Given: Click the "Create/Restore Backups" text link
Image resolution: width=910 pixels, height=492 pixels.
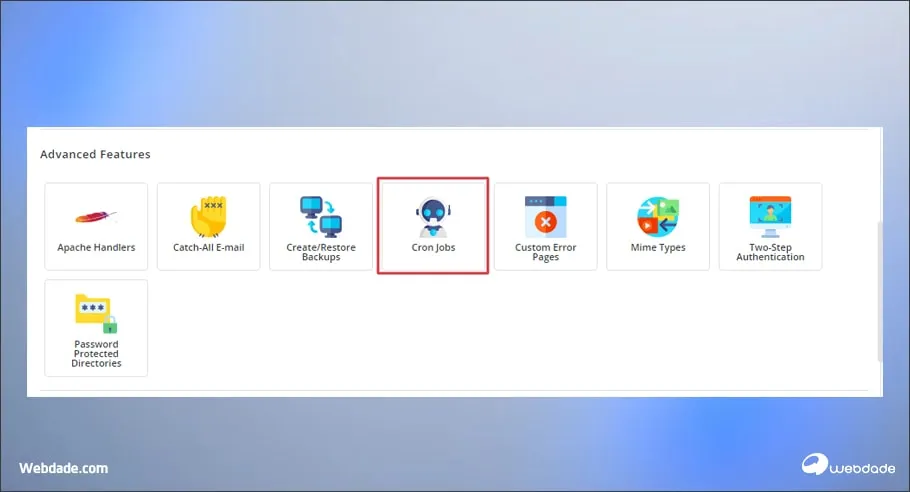Looking at the screenshot, I should pos(320,252).
